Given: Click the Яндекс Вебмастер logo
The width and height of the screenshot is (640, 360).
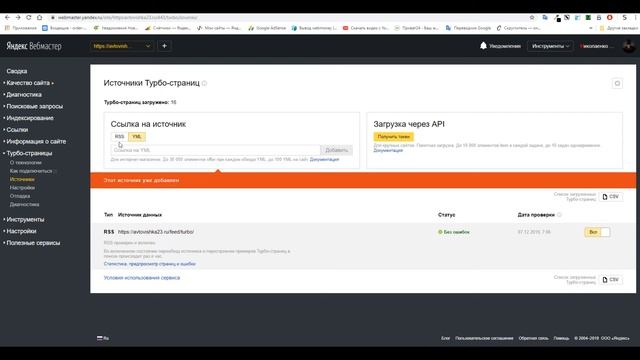Looking at the screenshot, I should tap(34, 46).
